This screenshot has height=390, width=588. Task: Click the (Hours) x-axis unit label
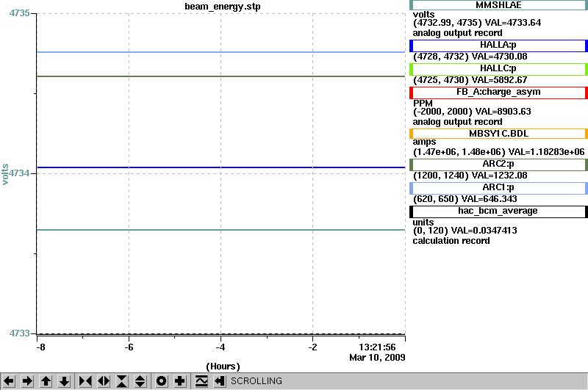click(223, 366)
